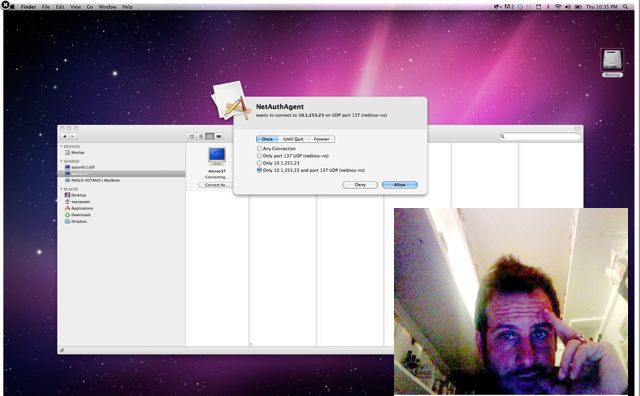Open Spotlight search magnifier in menu bar
This screenshot has height=396, width=640.
click(x=625, y=7)
